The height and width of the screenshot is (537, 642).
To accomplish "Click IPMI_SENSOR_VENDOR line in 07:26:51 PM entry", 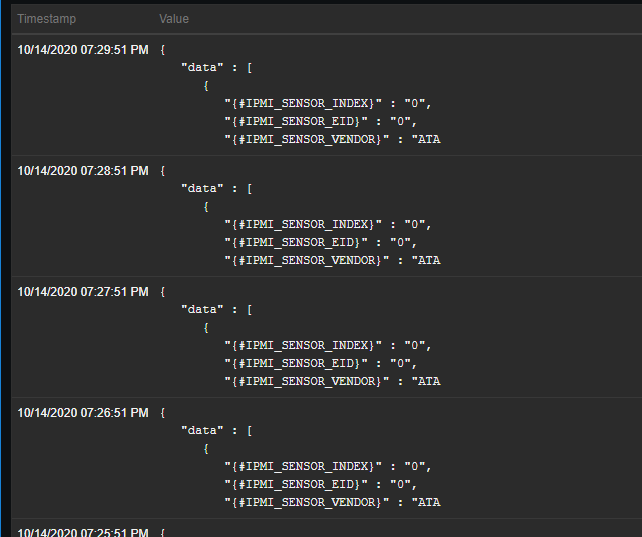I will tap(332, 503).
